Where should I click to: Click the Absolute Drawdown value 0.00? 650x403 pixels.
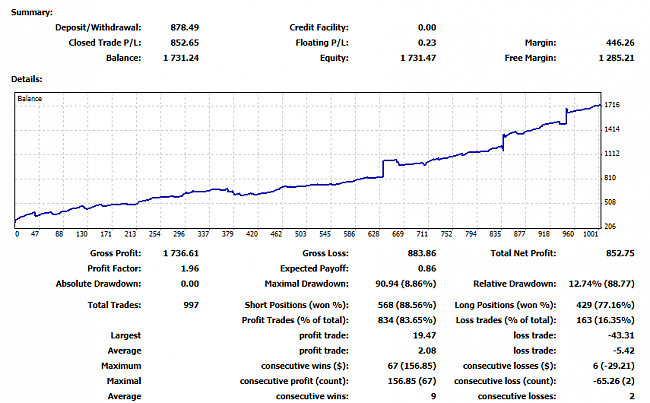click(x=189, y=284)
